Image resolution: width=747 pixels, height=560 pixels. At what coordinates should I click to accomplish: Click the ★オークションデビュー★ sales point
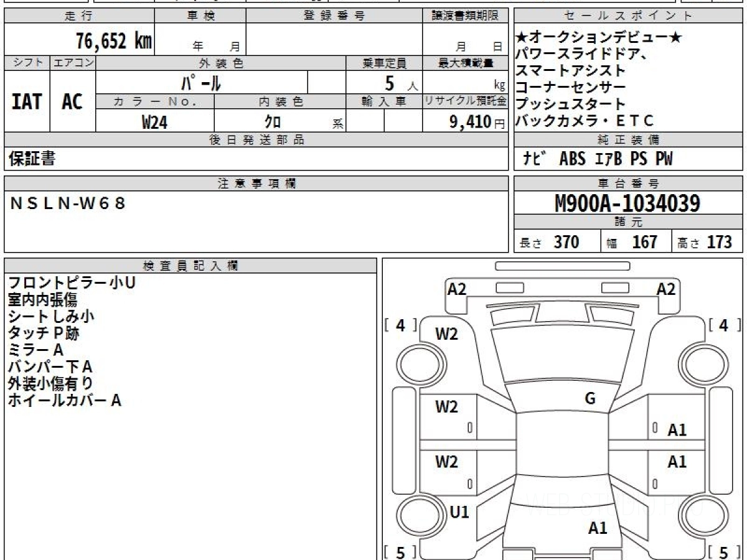coord(599,38)
